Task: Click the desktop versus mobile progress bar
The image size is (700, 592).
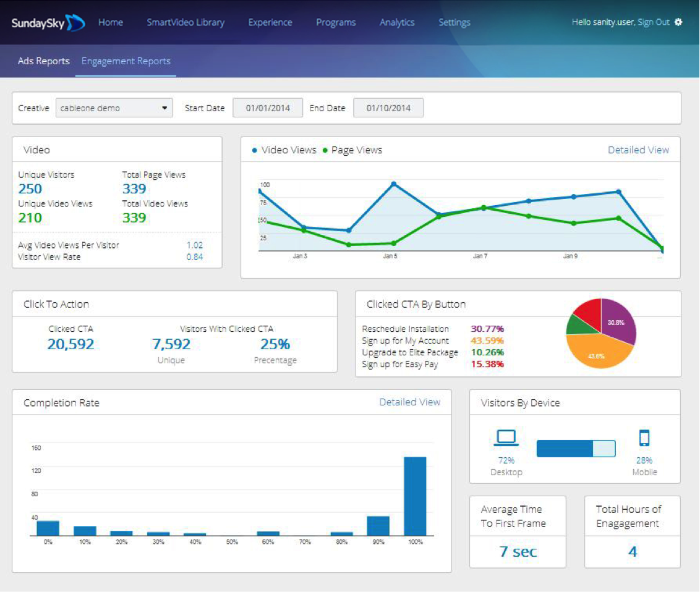Action: pos(576,449)
